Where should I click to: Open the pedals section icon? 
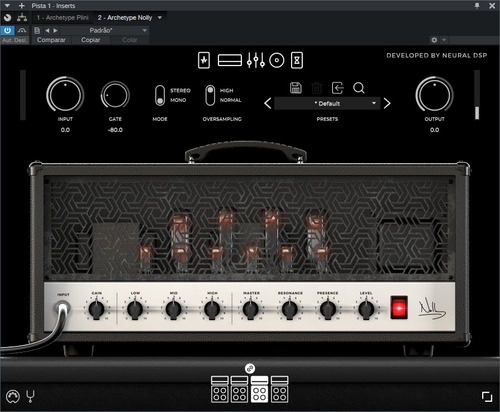(204, 60)
